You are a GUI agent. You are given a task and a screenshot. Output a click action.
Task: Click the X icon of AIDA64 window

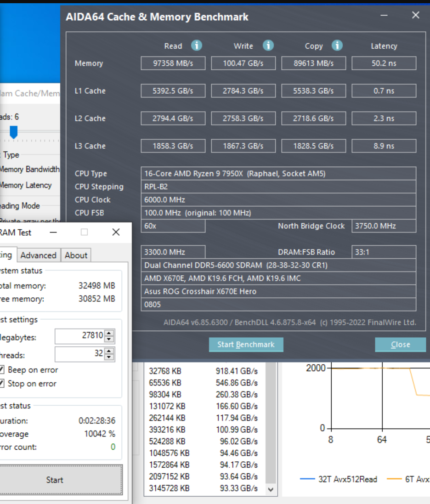tap(415, 16)
